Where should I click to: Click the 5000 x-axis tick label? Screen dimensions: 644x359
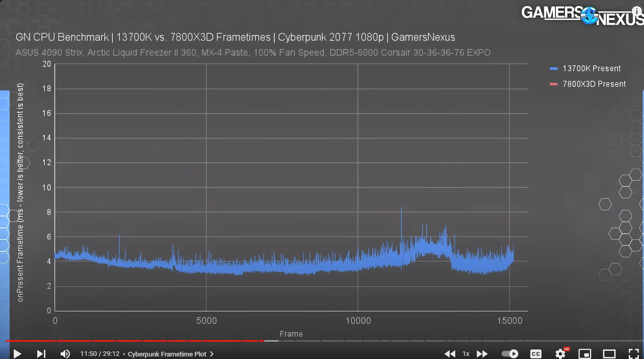pyautogui.click(x=206, y=321)
